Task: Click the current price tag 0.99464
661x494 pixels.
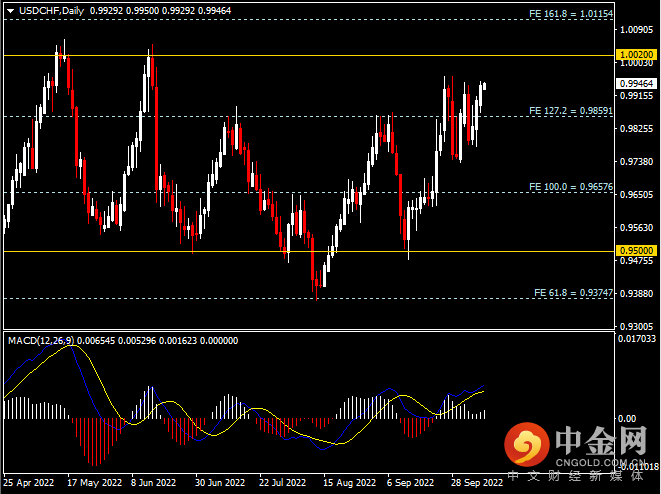Action: coord(637,83)
